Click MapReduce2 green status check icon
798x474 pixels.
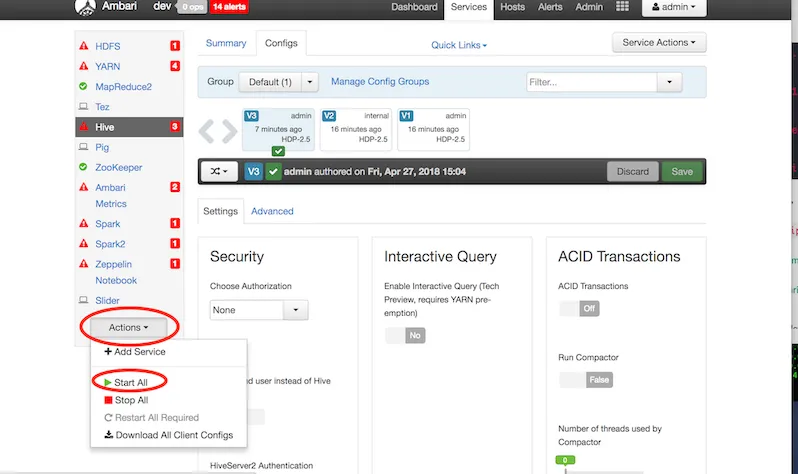click(x=83, y=87)
